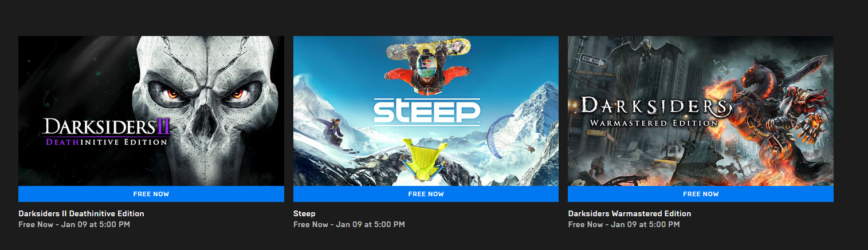Click the orange-jacket snowboarder on the Steep cover
This screenshot has height=250, width=868.
(x=426, y=68)
